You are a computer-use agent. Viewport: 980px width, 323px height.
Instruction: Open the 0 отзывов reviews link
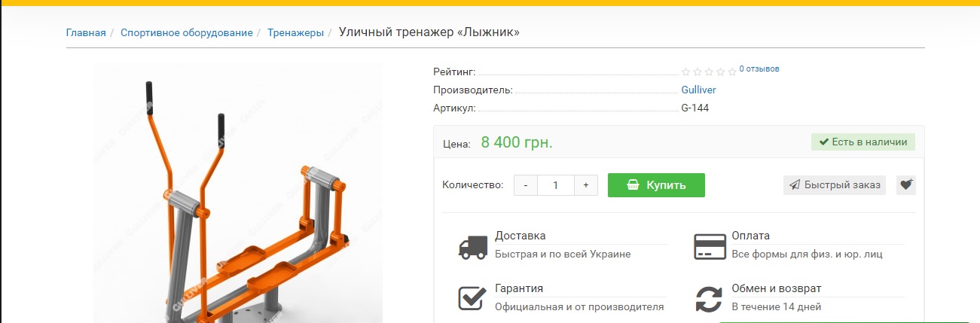tap(759, 69)
